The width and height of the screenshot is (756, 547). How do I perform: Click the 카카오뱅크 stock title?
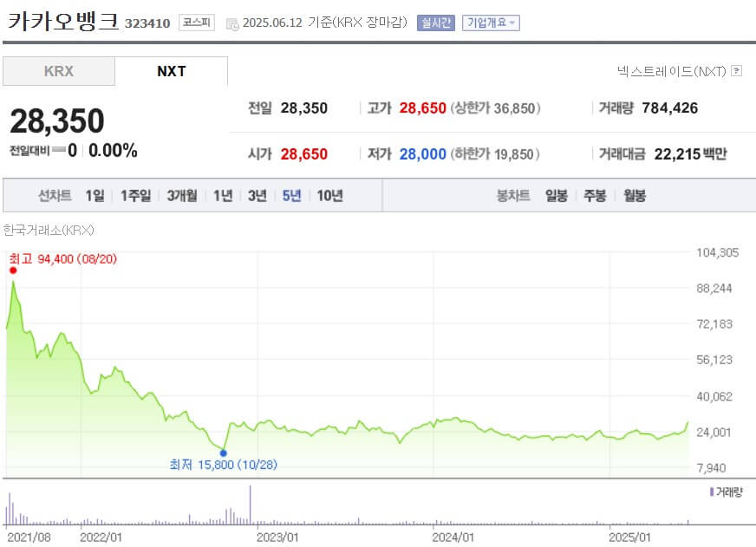62,21
